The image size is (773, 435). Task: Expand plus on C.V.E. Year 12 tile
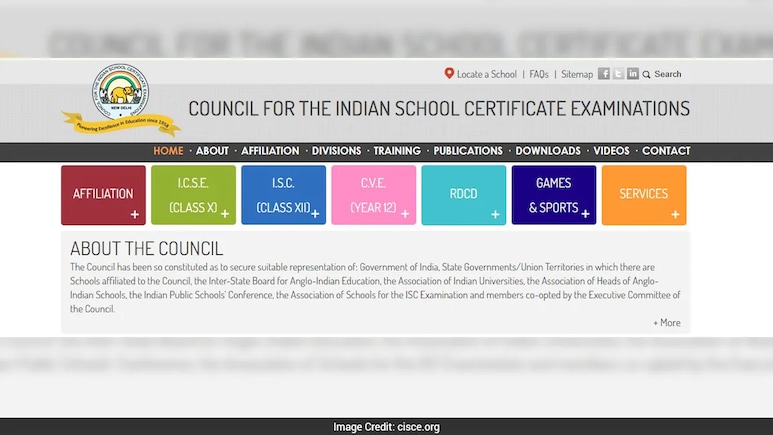405,214
